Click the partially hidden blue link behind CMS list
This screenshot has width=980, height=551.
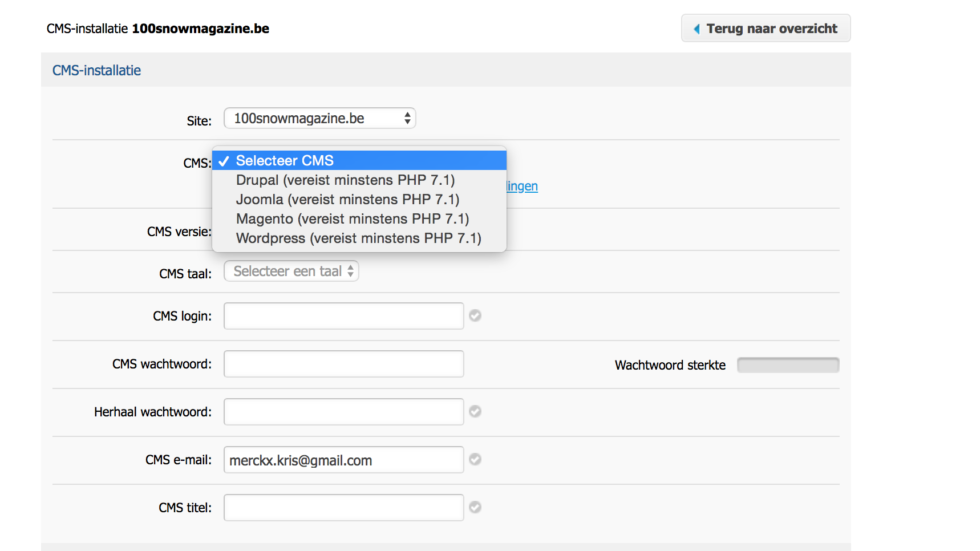[x=523, y=186]
